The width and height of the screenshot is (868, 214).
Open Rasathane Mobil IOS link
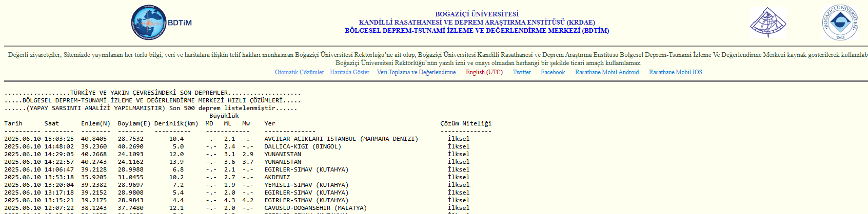pyautogui.click(x=676, y=72)
